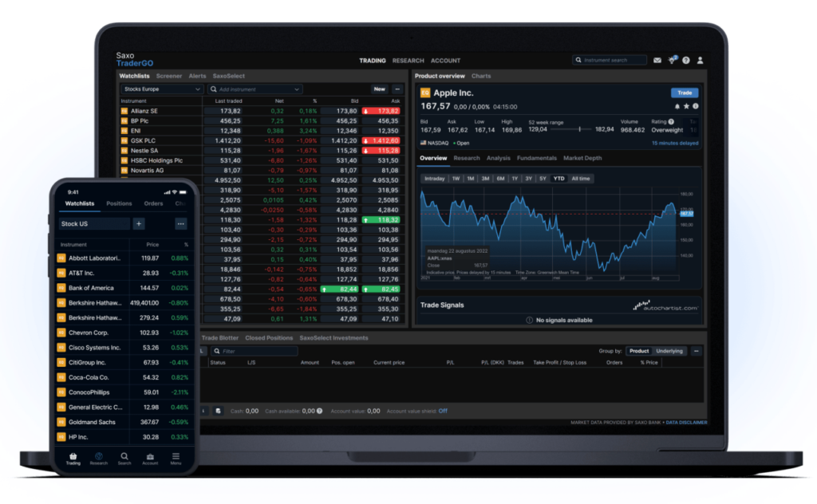Click the orange instrument icon beside Apple Inc.
This screenshot has width=817, height=504.
tap(425, 93)
